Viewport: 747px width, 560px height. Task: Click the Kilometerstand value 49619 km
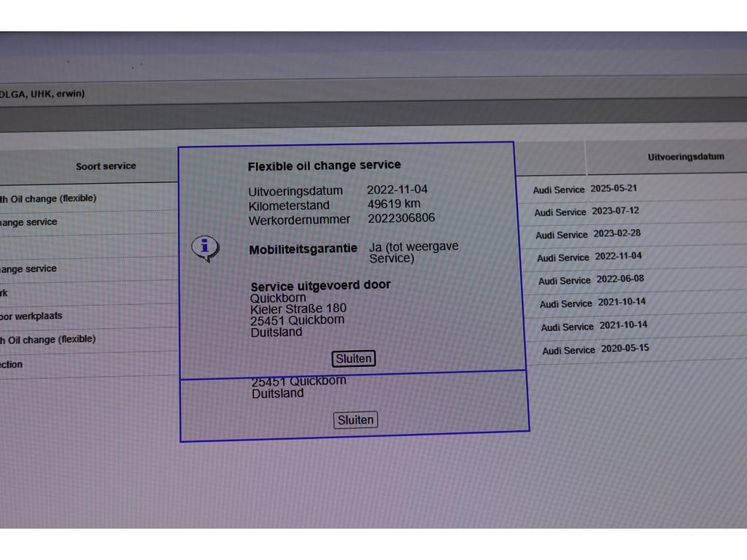tap(394, 204)
